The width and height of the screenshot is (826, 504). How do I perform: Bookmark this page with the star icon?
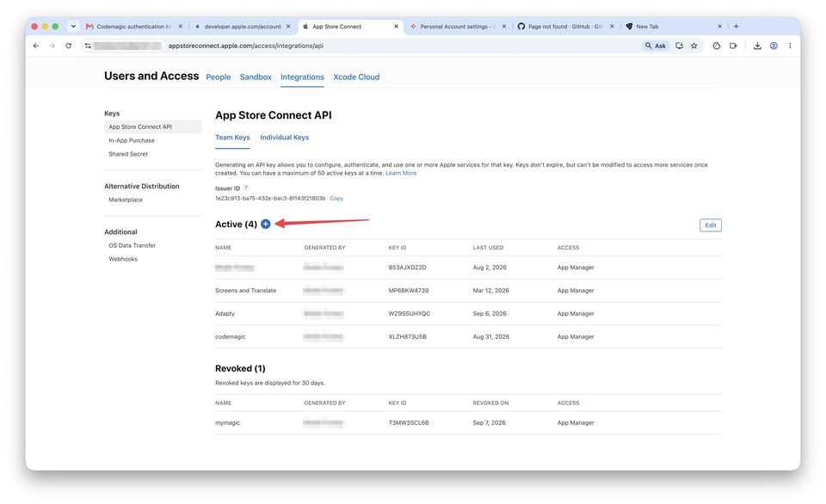(x=694, y=46)
